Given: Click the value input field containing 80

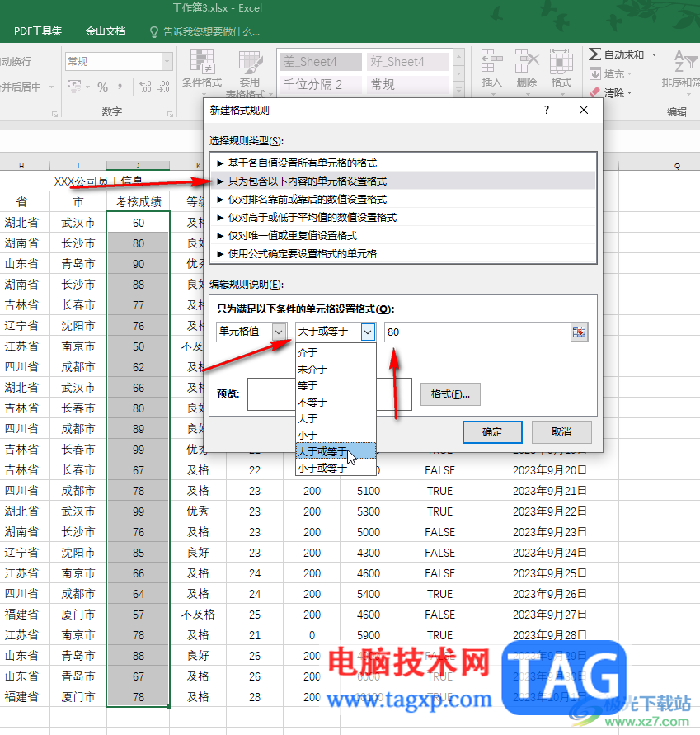Looking at the screenshot, I should coord(477,332).
